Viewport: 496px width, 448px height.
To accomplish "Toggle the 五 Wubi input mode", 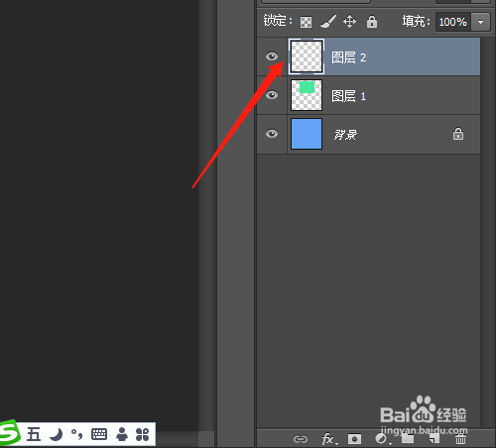I will pos(34,434).
